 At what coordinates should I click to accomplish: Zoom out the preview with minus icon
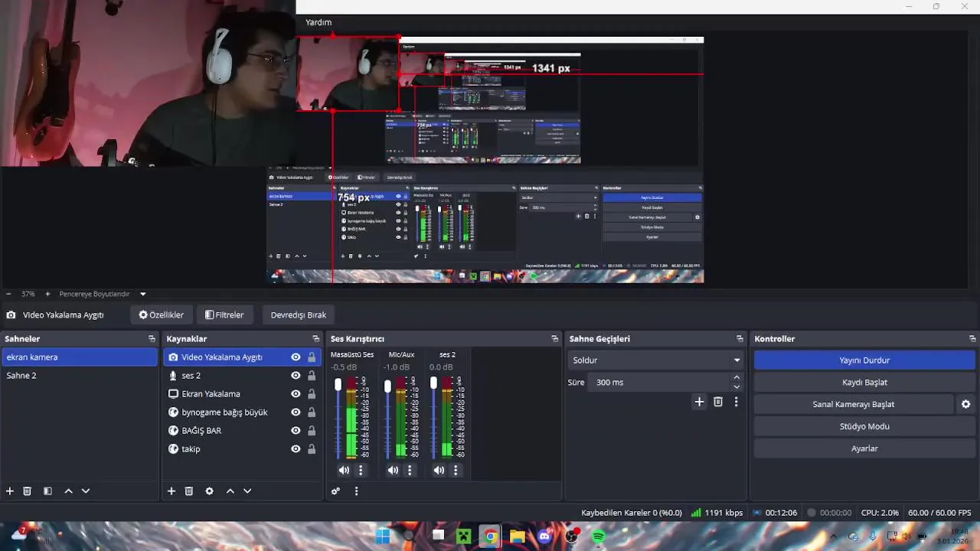[8, 294]
